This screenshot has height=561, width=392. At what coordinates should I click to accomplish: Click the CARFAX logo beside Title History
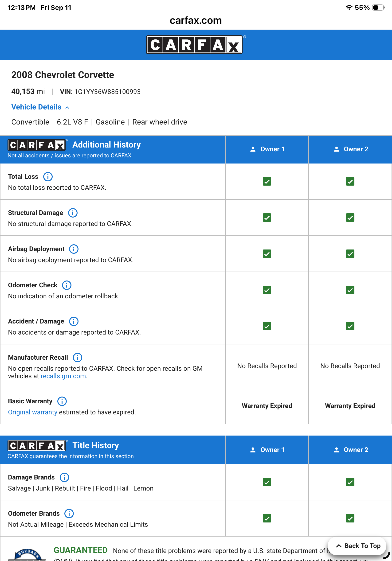(x=37, y=445)
